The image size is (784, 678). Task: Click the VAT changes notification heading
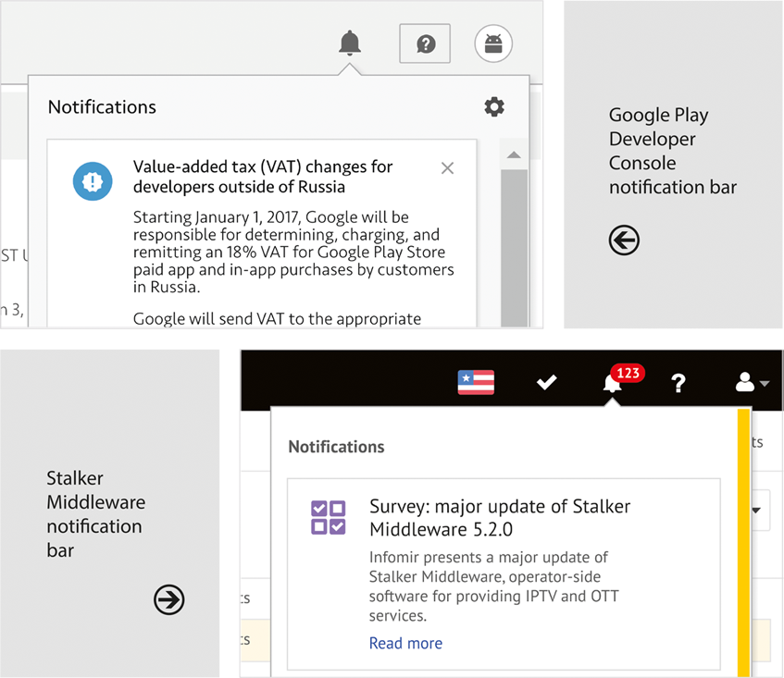(263, 177)
